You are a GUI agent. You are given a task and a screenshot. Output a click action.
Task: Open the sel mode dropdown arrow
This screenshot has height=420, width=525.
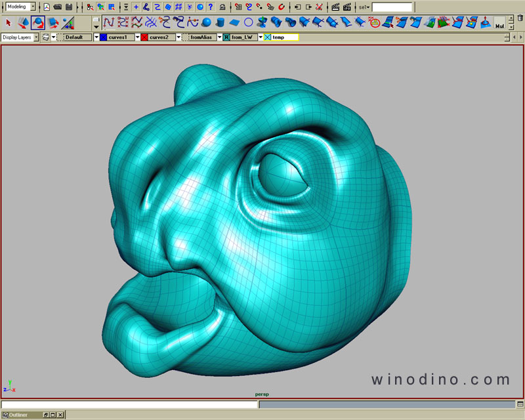pyautogui.click(x=368, y=7)
